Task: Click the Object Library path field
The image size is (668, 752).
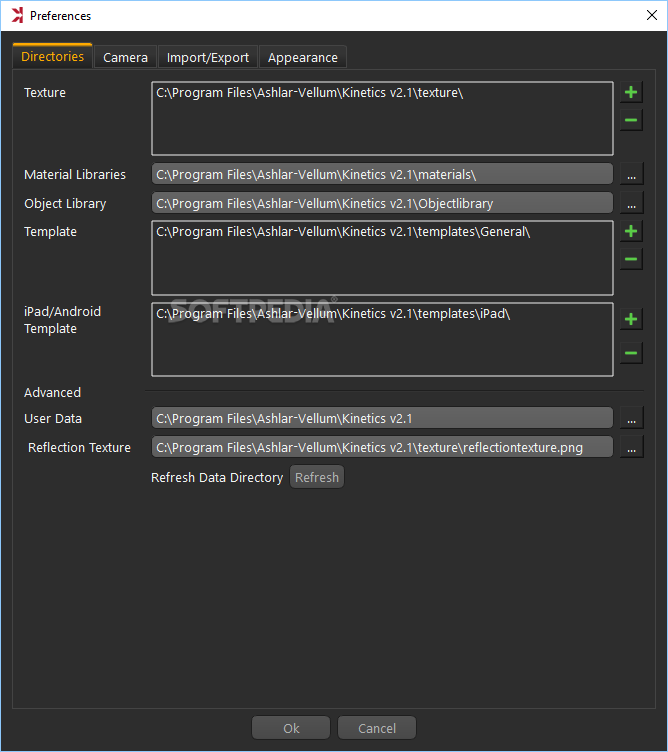Action: point(382,203)
